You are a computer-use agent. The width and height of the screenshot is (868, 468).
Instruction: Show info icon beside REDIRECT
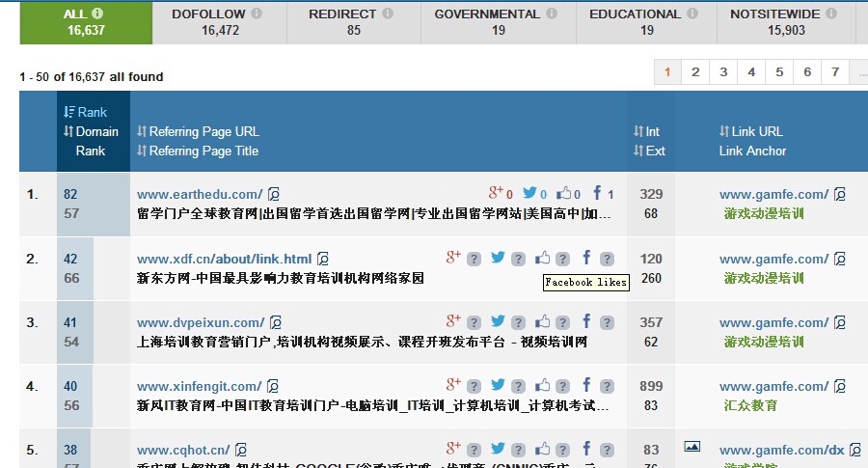coord(388,14)
